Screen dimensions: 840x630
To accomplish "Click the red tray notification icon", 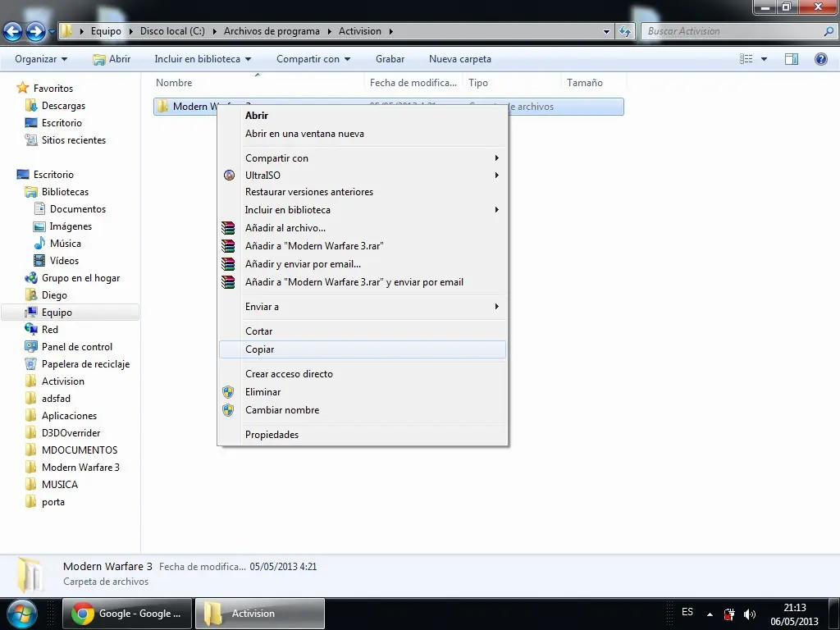I will [729, 614].
